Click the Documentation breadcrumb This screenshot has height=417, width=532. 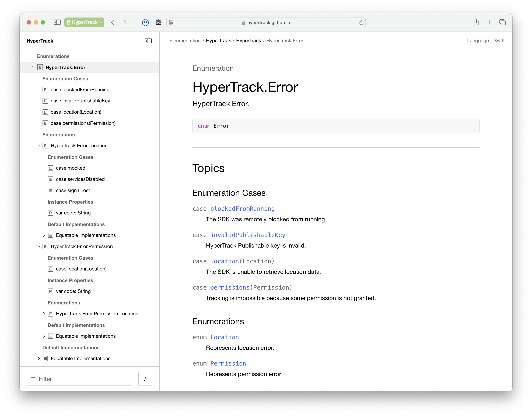point(184,41)
